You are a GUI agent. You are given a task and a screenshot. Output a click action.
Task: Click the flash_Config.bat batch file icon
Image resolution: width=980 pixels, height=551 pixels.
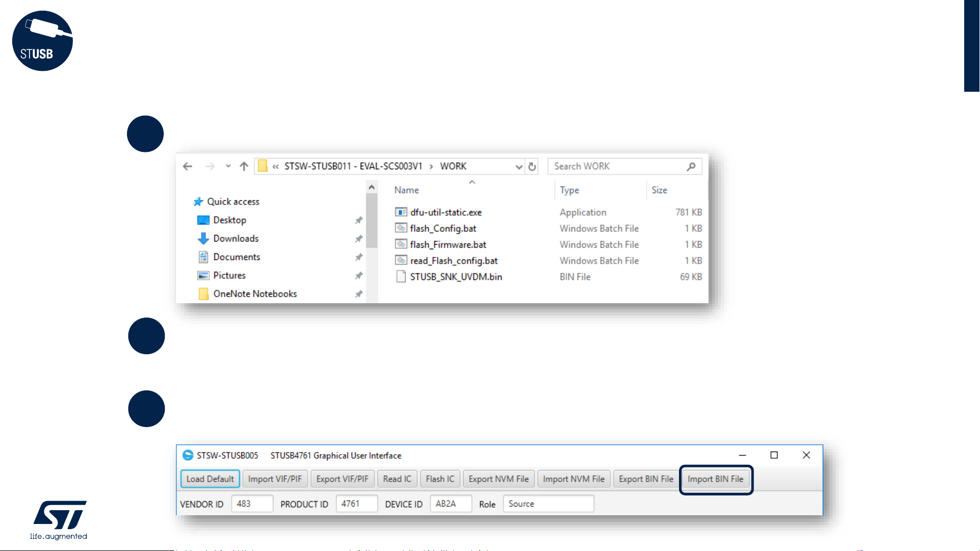pos(401,228)
